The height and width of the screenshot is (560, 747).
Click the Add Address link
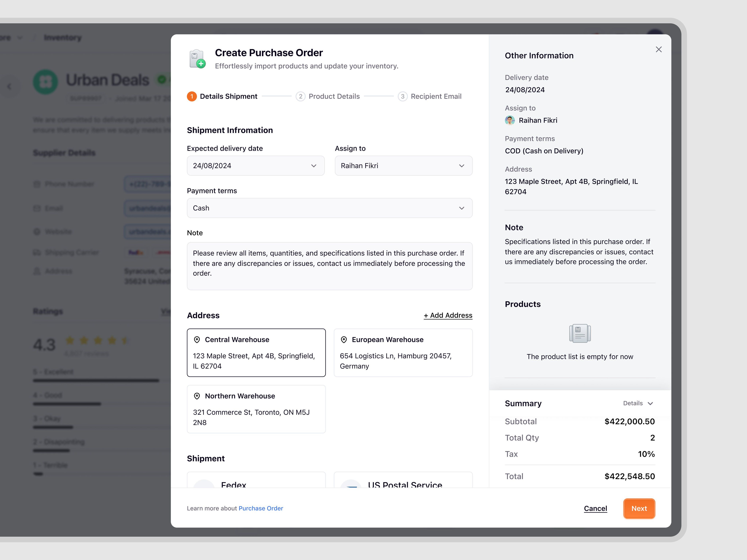(x=448, y=315)
